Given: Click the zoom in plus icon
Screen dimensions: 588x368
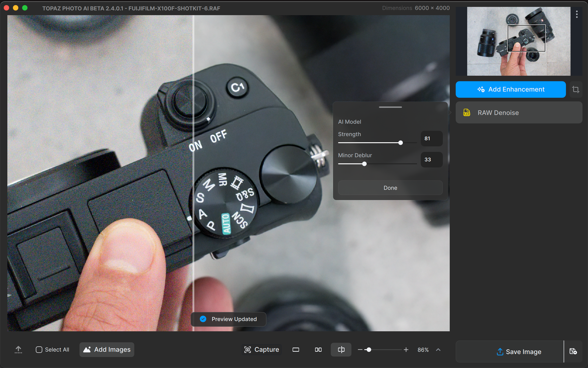Looking at the screenshot, I should (406, 350).
